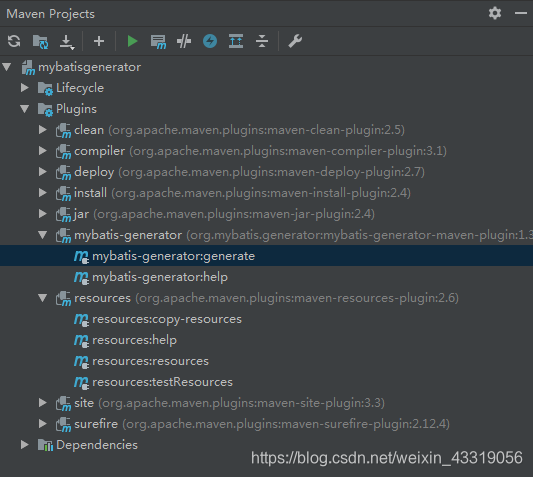This screenshot has width=533, height=477.
Task: Click the compiler plugin icon
Action: tap(64, 152)
